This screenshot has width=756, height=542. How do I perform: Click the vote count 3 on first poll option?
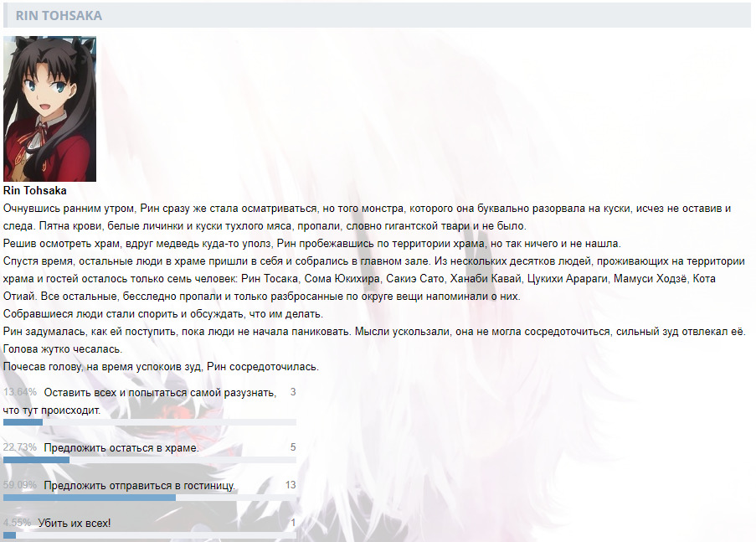[293, 392]
